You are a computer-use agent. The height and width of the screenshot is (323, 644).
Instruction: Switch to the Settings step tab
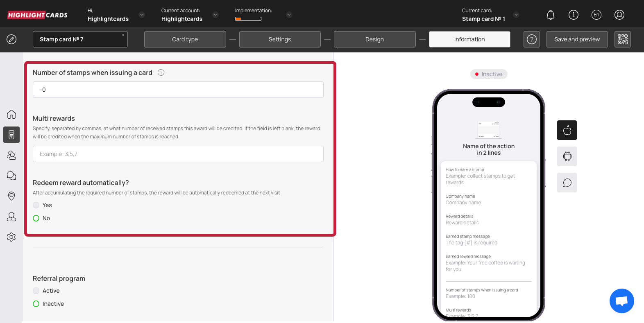coord(280,39)
